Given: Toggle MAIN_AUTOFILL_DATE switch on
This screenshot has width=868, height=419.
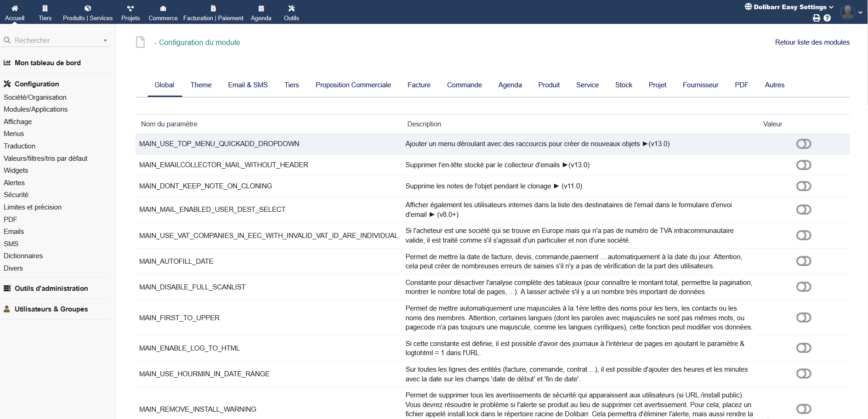Looking at the screenshot, I should pos(803,261).
